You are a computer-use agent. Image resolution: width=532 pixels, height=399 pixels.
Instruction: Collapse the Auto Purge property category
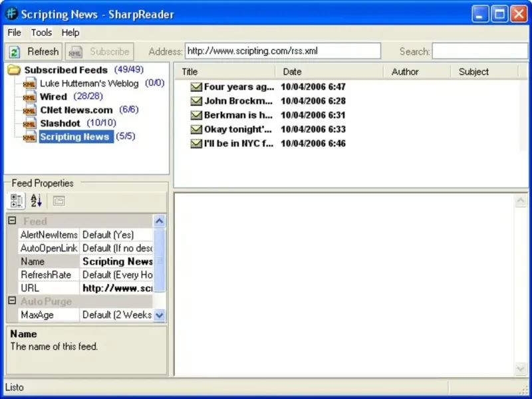(x=12, y=301)
